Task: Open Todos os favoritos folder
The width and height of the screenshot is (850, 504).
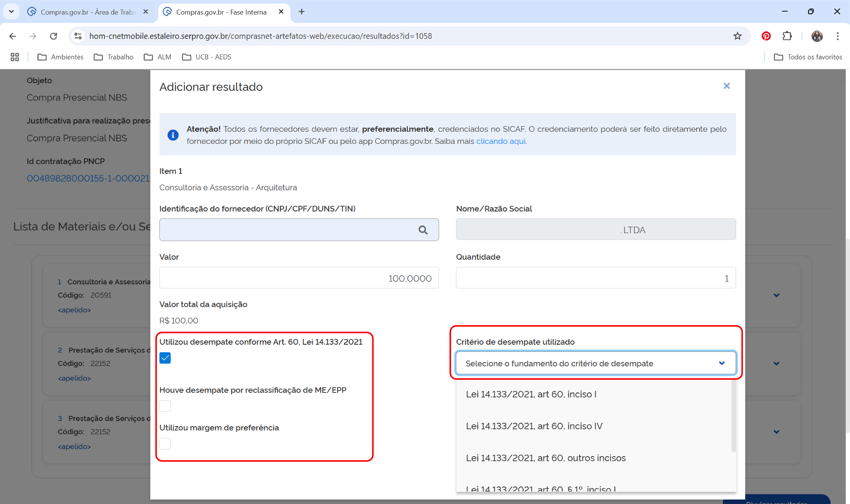Action: [x=808, y=57]
